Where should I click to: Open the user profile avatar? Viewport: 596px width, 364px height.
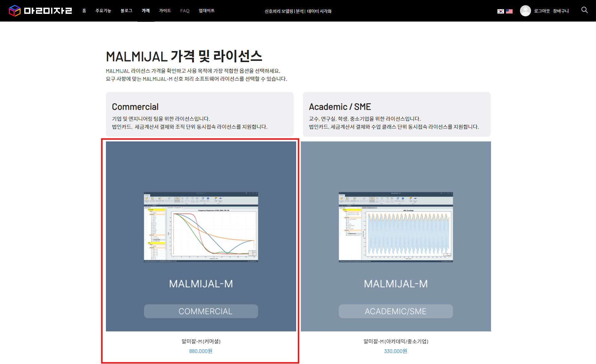coord(525,11)
